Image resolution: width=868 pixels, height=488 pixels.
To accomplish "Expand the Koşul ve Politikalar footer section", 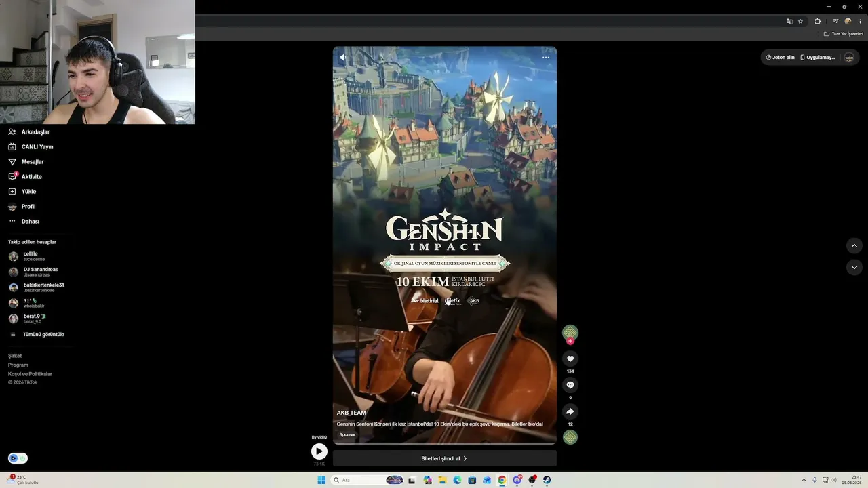I will pos(30,374).
